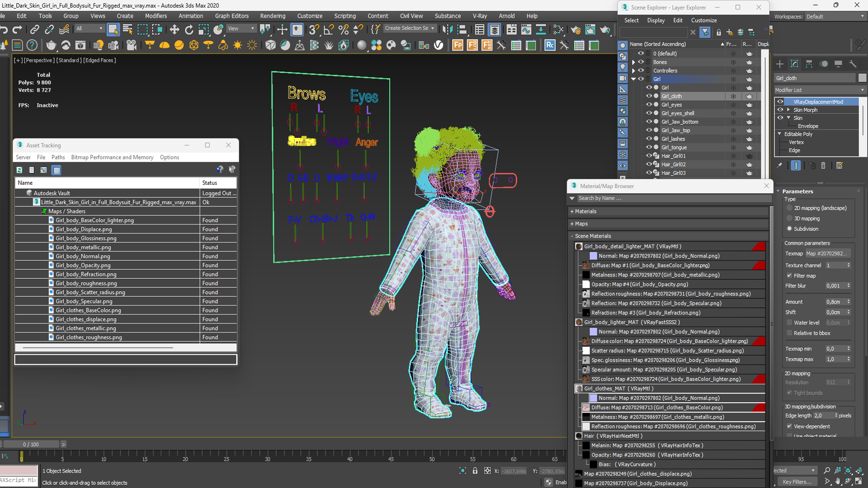Click Pin Stack icon below modifier stack
This screenshot has height=488, width=868.
click(x=779, y=165)
